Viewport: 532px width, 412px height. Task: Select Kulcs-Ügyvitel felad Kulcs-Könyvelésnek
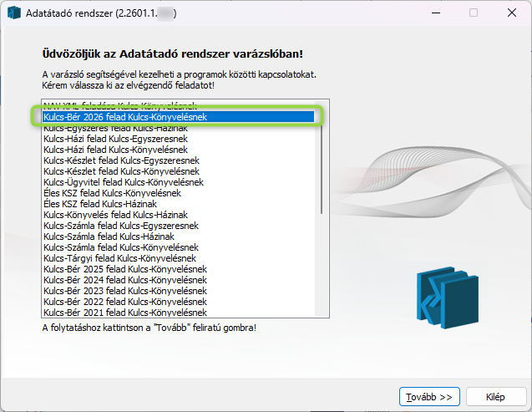tap(179, 182)
